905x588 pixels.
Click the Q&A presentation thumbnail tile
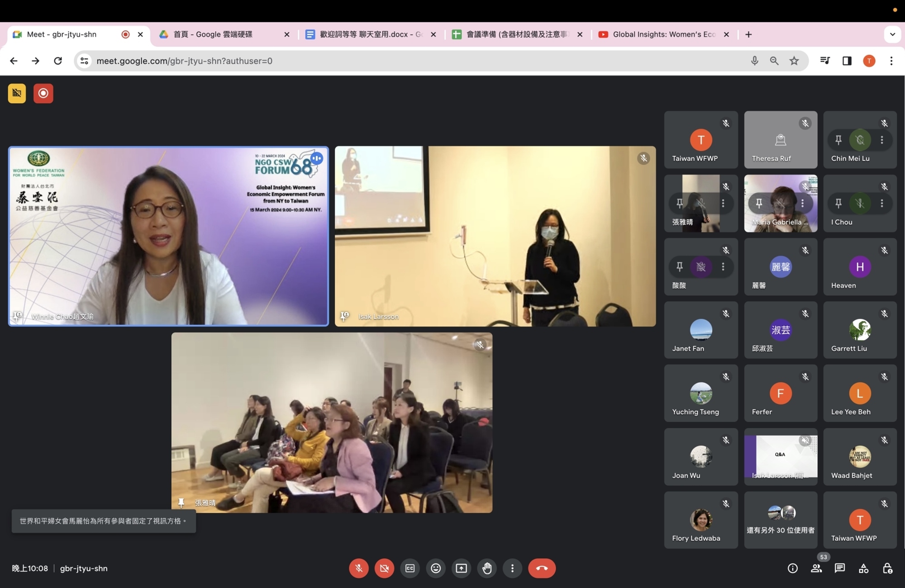781,456
